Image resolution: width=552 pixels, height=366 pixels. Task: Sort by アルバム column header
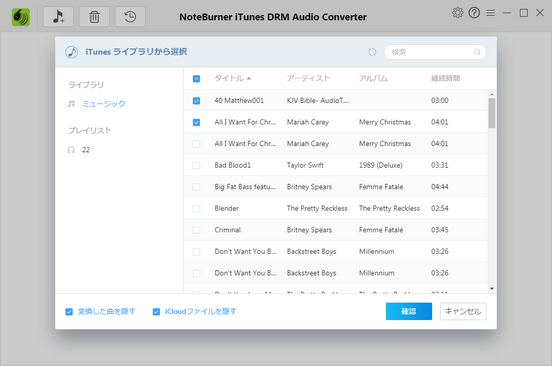point(373,78)
